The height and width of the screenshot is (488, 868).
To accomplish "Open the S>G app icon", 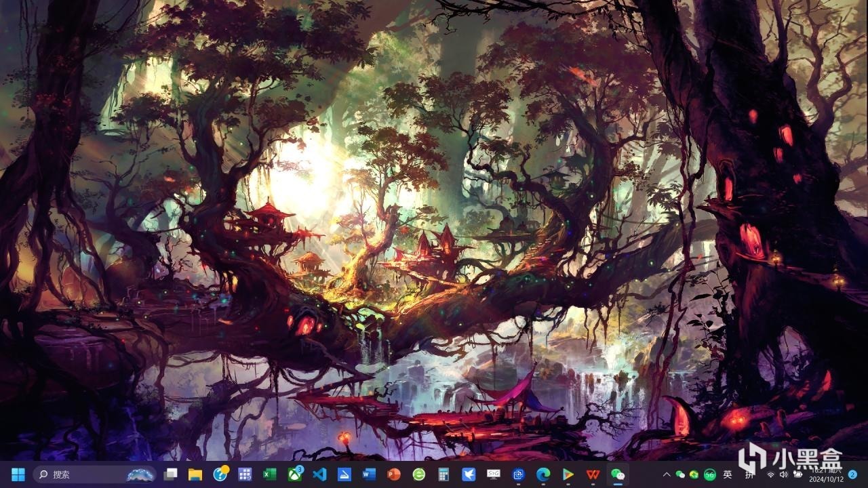I will click(494, 474).
